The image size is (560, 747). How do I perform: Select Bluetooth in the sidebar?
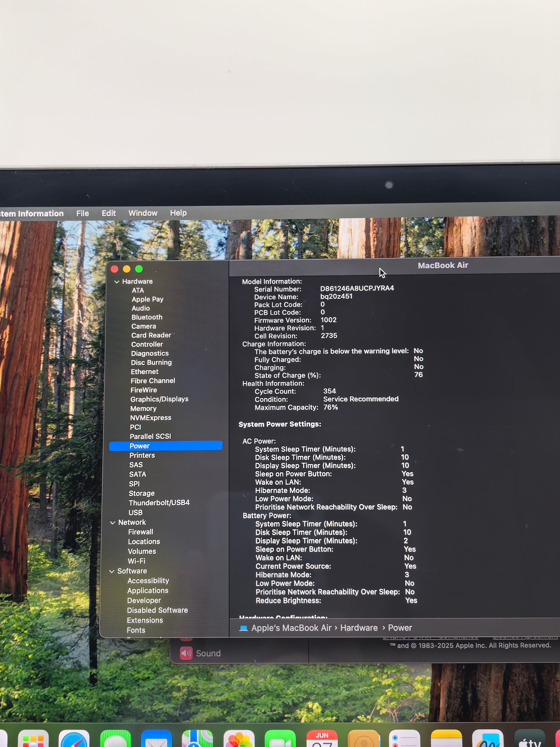[x=147, y=318]
